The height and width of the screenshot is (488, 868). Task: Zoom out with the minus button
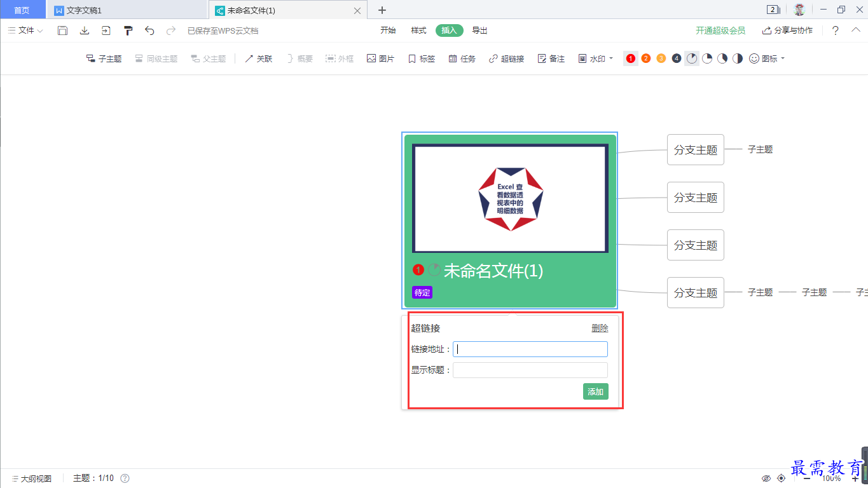[807, 478]
